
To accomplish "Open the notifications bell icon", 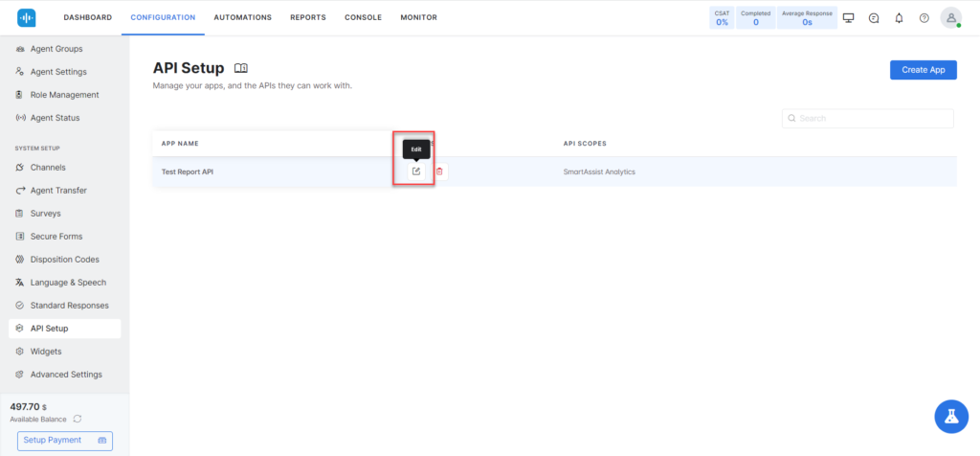I will [x=899, y=17].
